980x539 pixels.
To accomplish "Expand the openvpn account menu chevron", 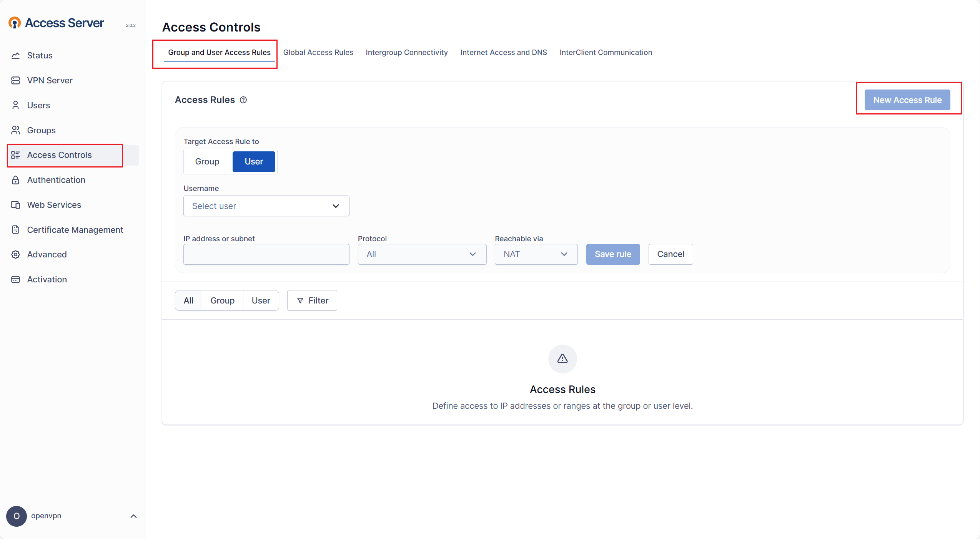I will pos(133,516).
